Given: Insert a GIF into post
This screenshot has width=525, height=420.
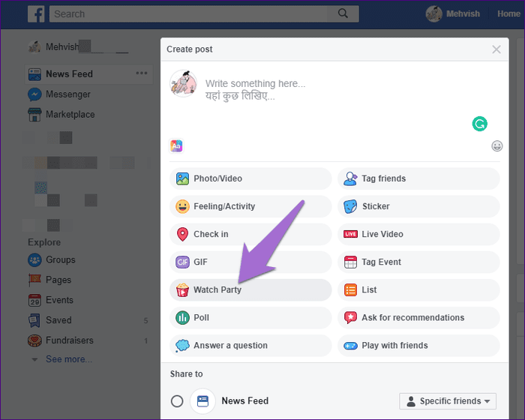Looking at the screenshot, I should (250, 262).
